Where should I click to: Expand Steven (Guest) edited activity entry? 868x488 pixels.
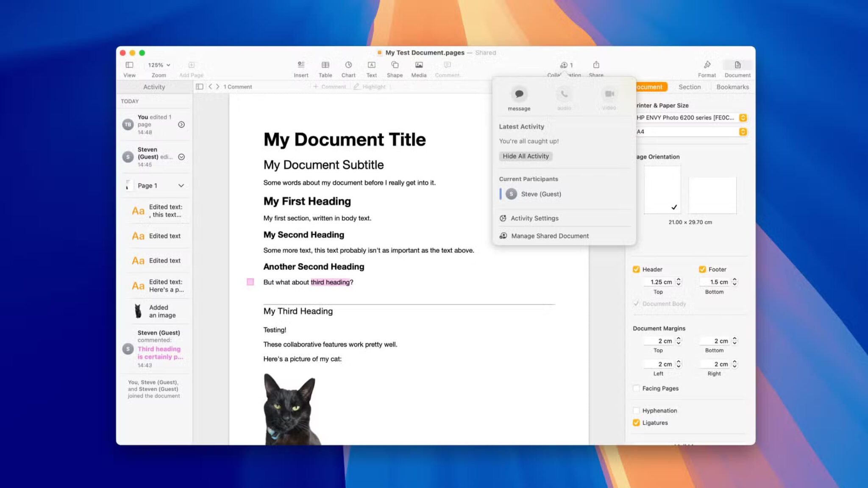pyautogui.click(x=181, y=157)
